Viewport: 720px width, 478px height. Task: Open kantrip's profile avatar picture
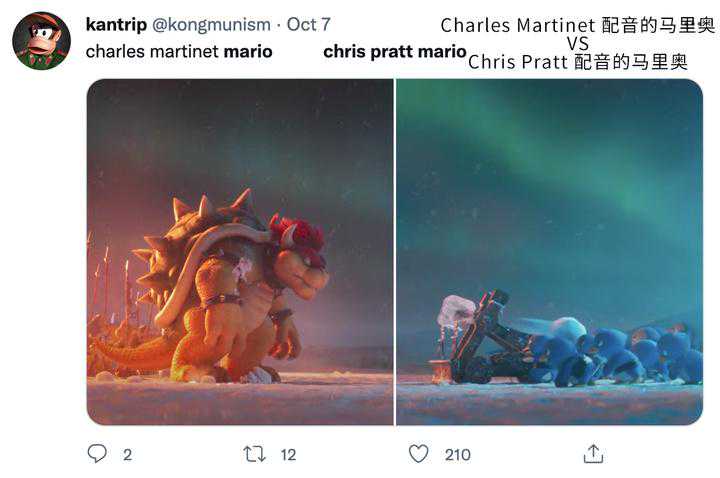(41, 41)
